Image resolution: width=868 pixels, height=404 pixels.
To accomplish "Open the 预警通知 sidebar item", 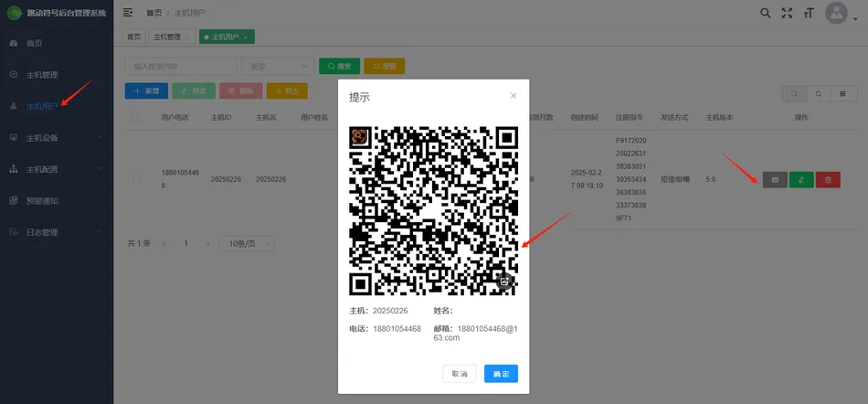I will 57,201.
